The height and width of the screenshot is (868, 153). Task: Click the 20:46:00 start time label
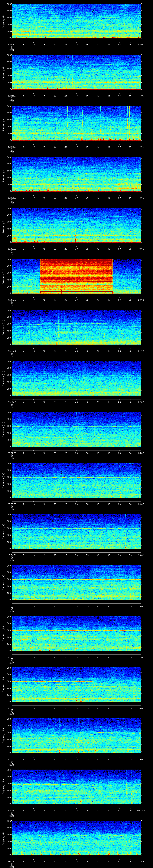[12, 147]
